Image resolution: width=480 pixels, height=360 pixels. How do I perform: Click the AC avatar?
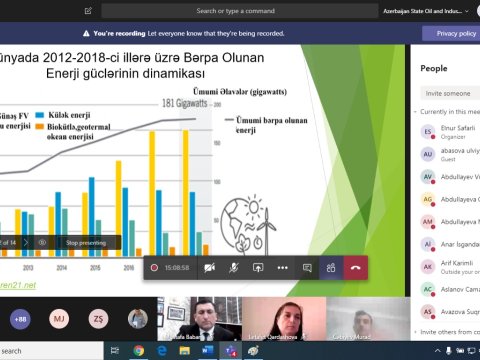tap(428, 289)
